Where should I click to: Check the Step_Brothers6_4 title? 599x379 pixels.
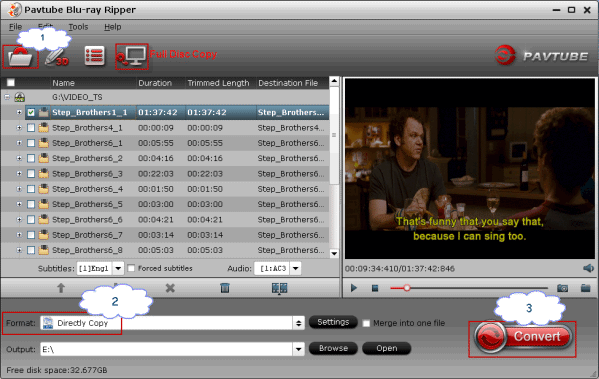click(x=31, y=189)
